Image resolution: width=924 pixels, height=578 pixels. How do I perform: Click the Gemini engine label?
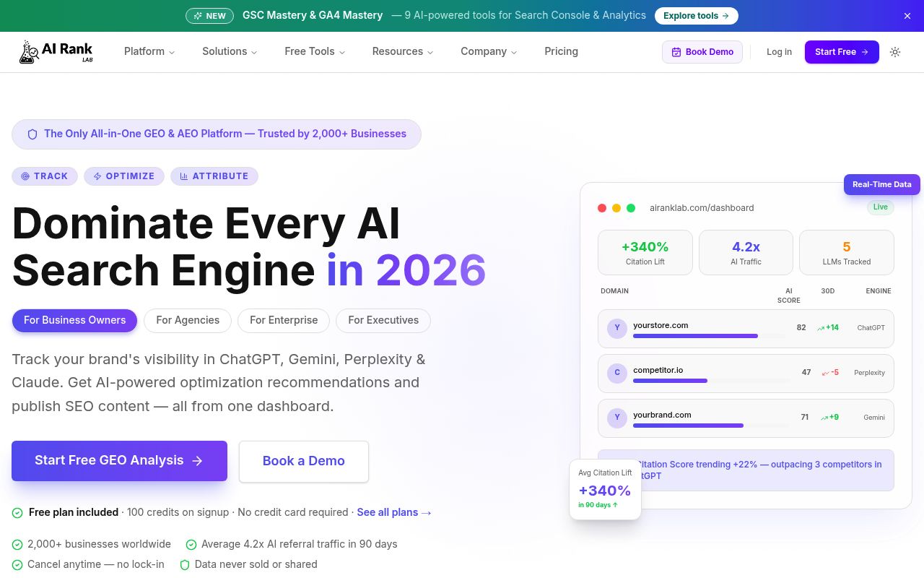pos(874,418)
